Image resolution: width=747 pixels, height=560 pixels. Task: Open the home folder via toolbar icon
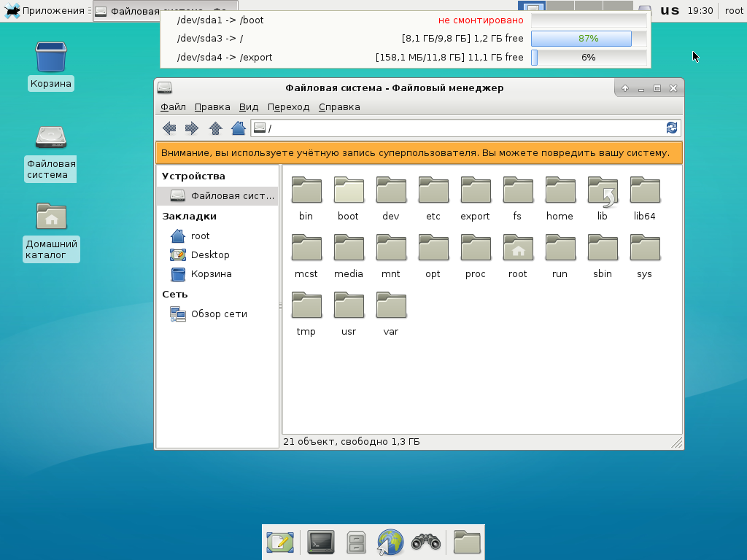(238, 128)
